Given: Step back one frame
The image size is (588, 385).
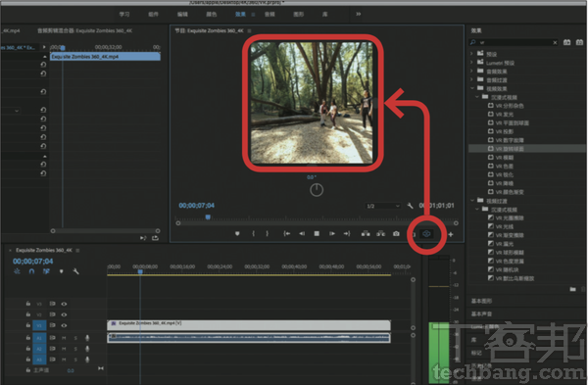Looking at the screenshot, I should point(302,233).
